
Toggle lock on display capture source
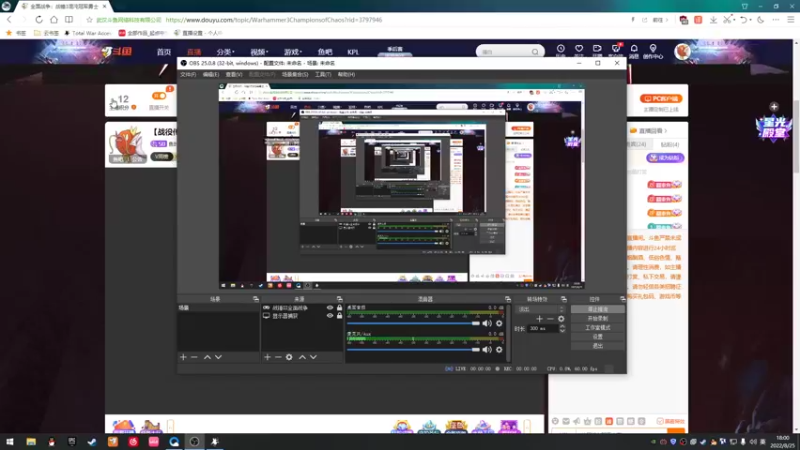339,316
